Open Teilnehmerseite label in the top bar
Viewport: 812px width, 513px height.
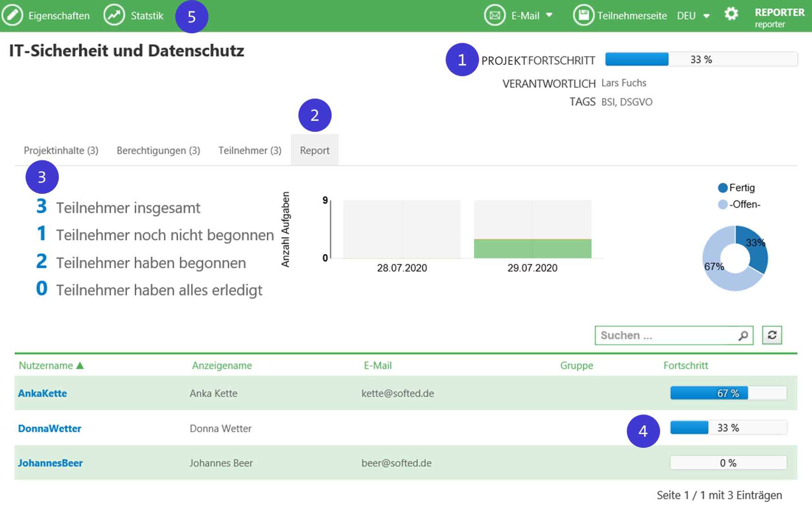click(x=632, y=16)
